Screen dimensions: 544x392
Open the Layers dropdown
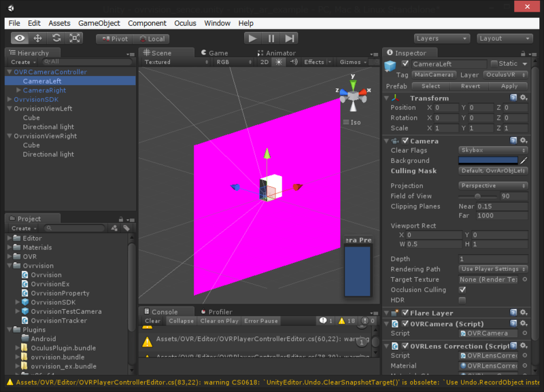441,39
